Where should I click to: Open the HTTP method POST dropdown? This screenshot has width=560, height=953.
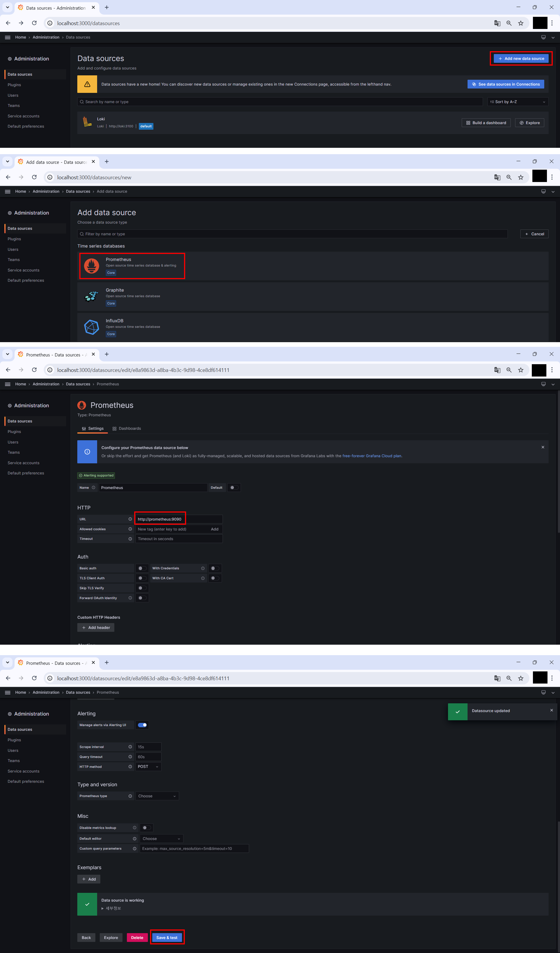click(x=148, y=767)
